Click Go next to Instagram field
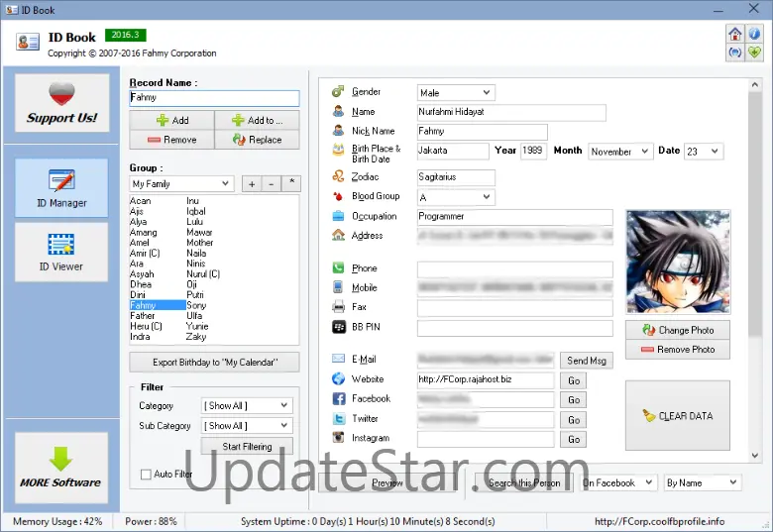 574,440
